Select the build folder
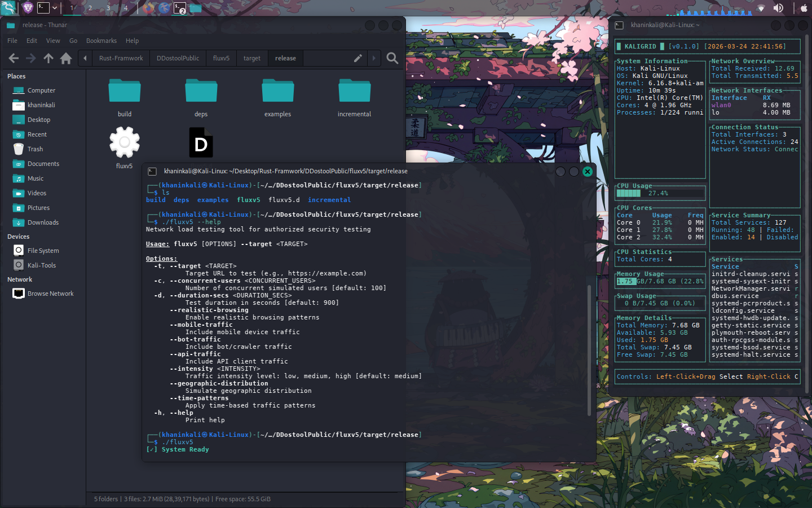This screenshot has height=508, width=812. pos(125,91)
